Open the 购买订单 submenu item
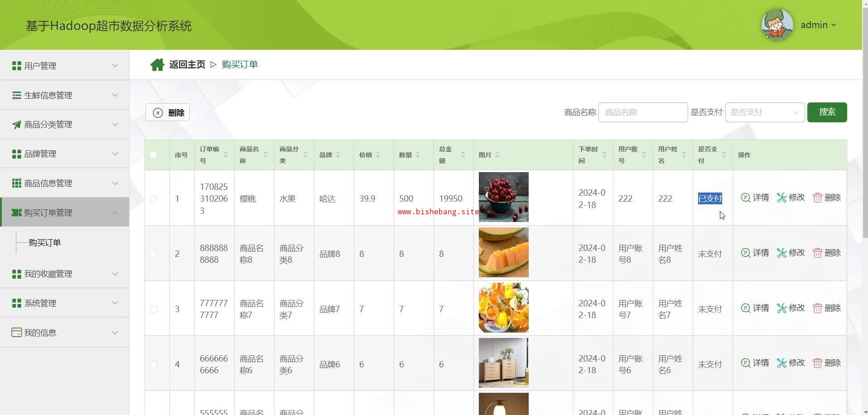868x415 pixels. 45,243
